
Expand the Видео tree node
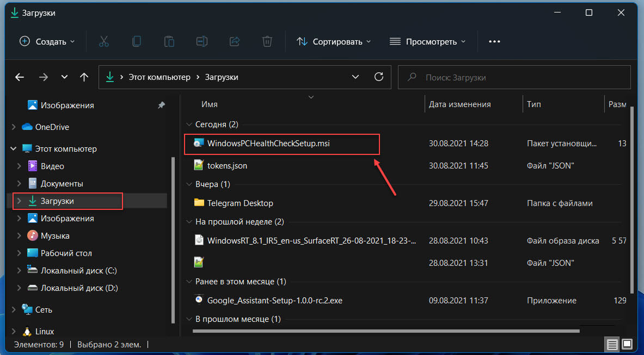coord(19,166)
